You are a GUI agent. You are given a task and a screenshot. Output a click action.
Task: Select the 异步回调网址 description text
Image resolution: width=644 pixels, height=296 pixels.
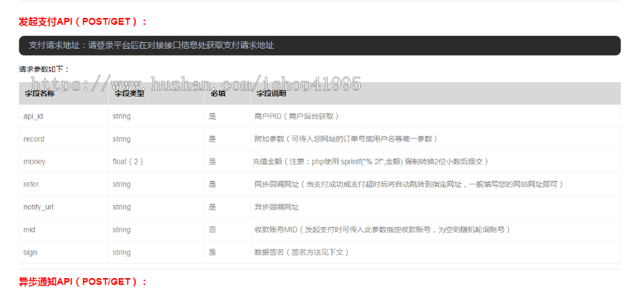[277, 207]
